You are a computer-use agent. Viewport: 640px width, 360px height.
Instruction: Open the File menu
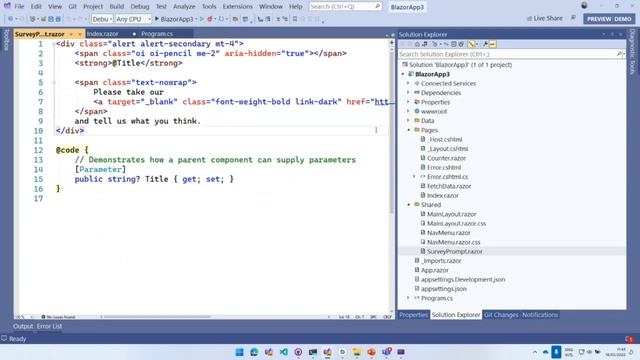[19, 7]
